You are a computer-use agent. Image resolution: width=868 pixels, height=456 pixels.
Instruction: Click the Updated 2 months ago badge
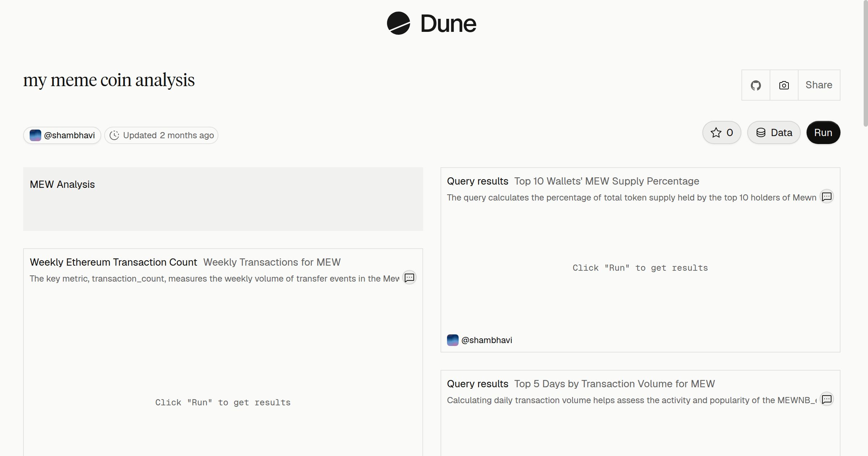tap(161, 135)
